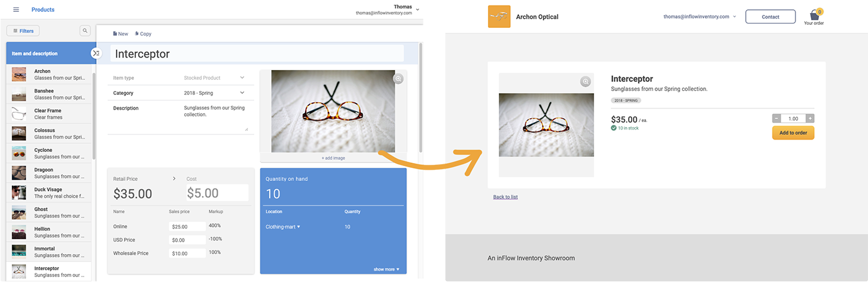Select Clear Frame list item
This screenshot has width=868, height=282.
tap(49, 113)
